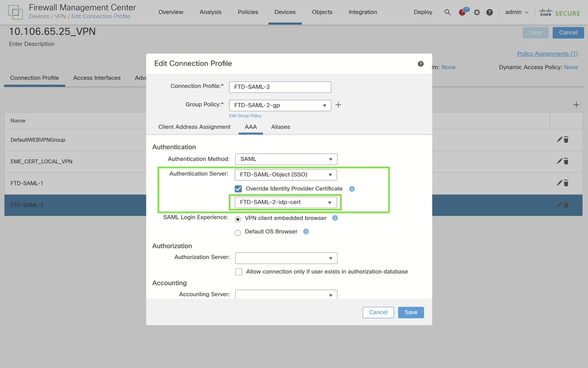Viewport: 588px width, 368px height.
Task: Expand the admin user menu
Action: click(x=517, y=12)
